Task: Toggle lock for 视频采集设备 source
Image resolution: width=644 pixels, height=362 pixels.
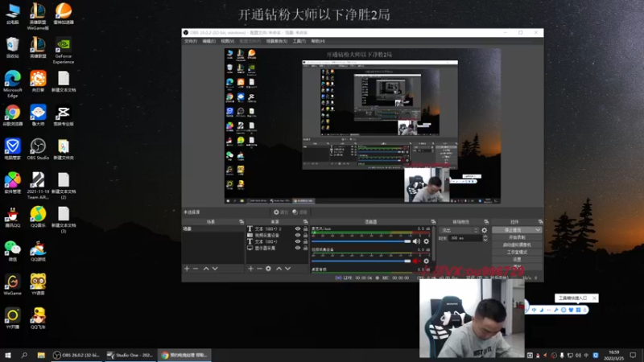Action: (305, 235)
